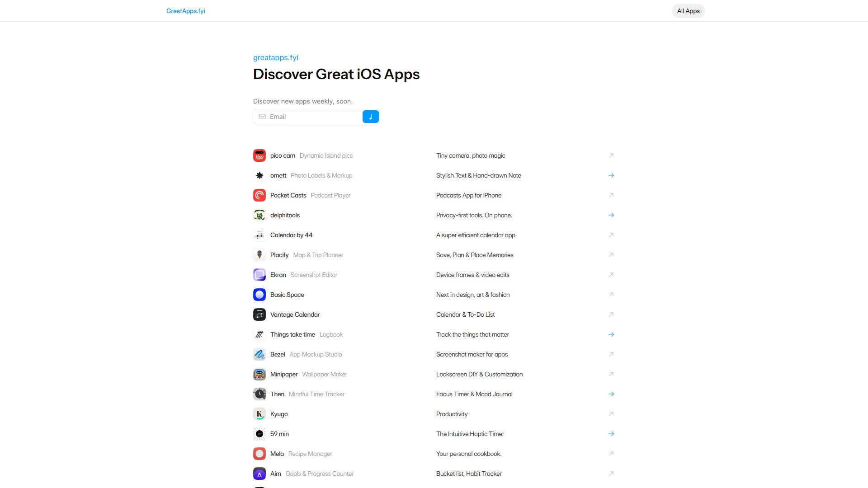
Task: Click the 'Recipe Manager' subtitle
Action: pyautogui.click(x=310, y=454)
